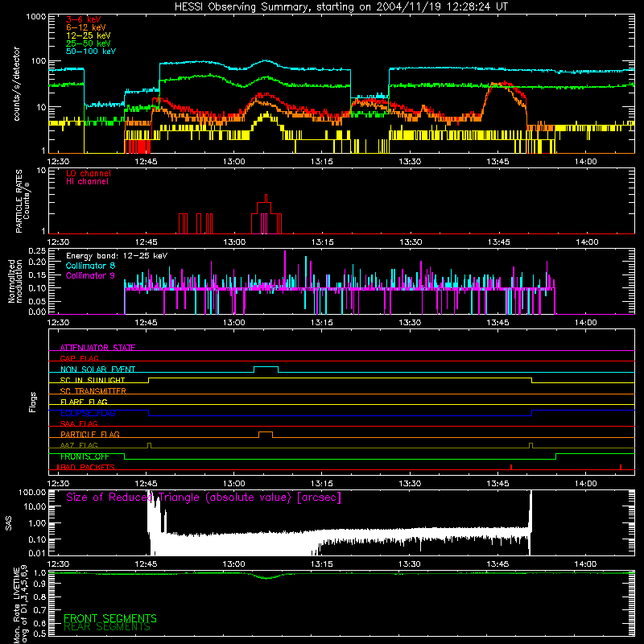Click the Flags panel axis label
The image size is (644, 644).
click(x=33, y=402)
